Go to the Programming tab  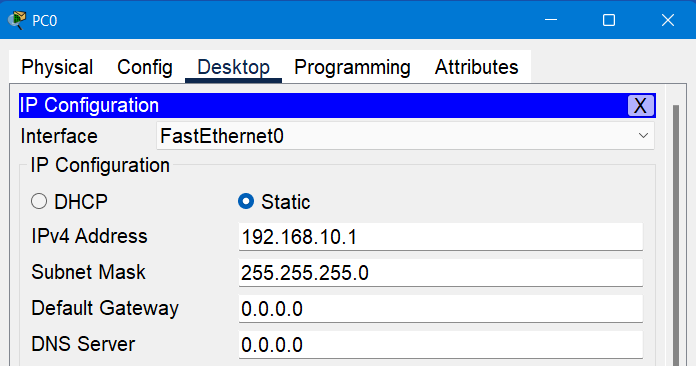pos(352,67)
